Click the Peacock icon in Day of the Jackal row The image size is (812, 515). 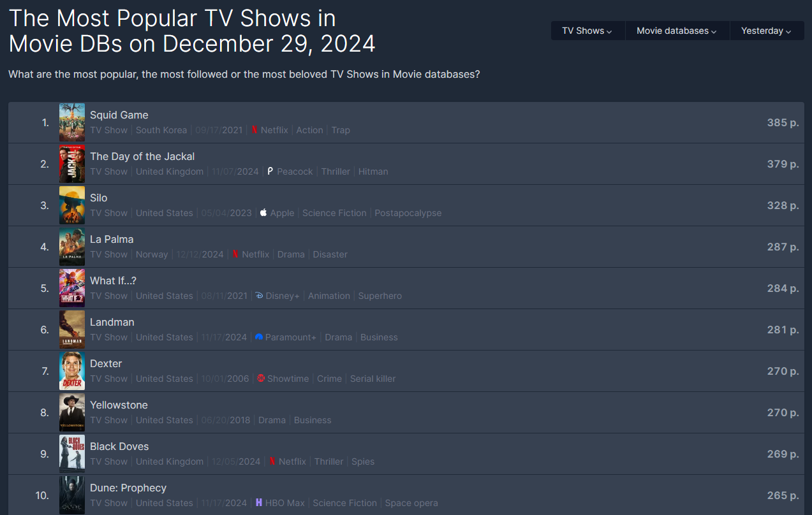click(270, 171)
